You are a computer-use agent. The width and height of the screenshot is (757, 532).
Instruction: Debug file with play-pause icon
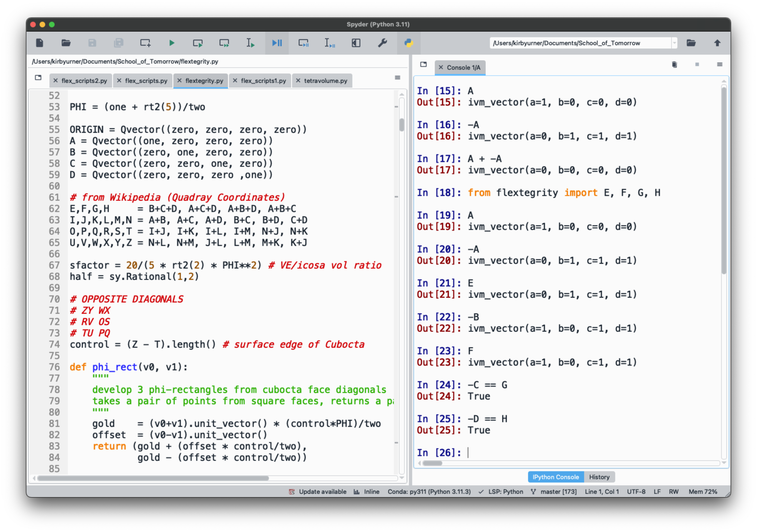coord(277,43)
